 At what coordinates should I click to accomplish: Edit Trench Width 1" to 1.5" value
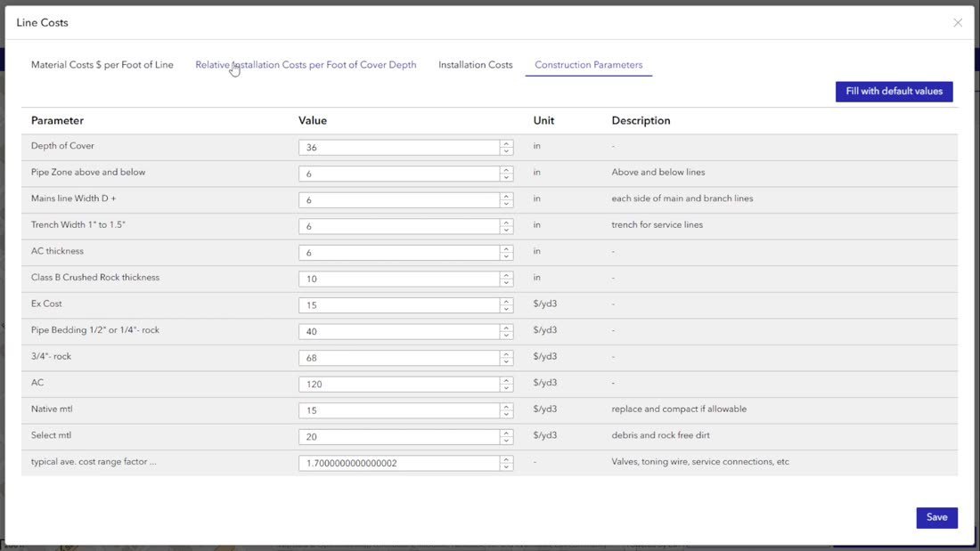[399, 226]
